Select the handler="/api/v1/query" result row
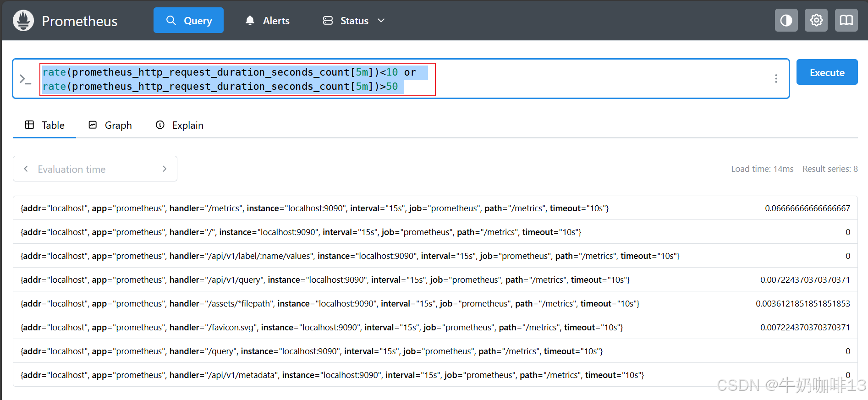868x400 pixels. click(x=435, y=279)
